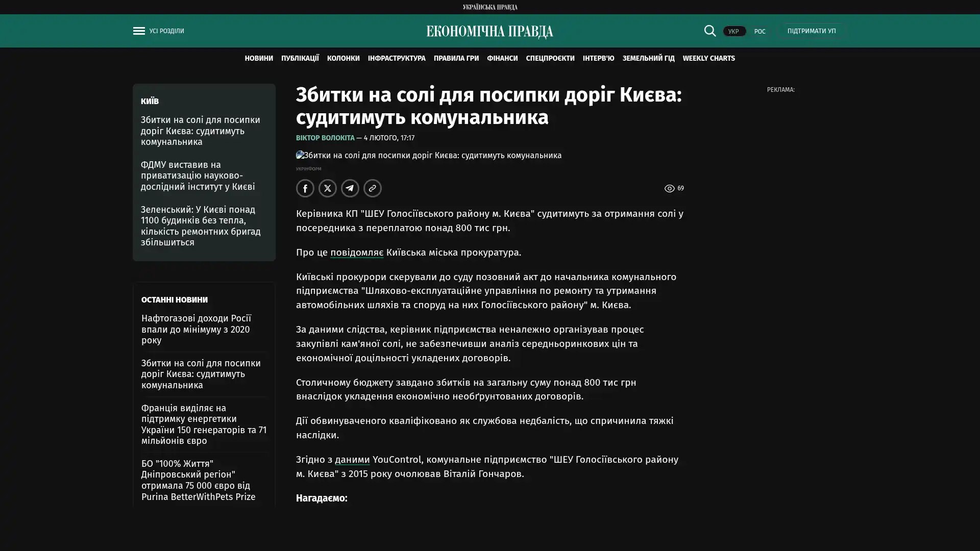Open the hamburger menu for all sections
The height and width of the screenshot is (551, 980).
click(138, 31)
